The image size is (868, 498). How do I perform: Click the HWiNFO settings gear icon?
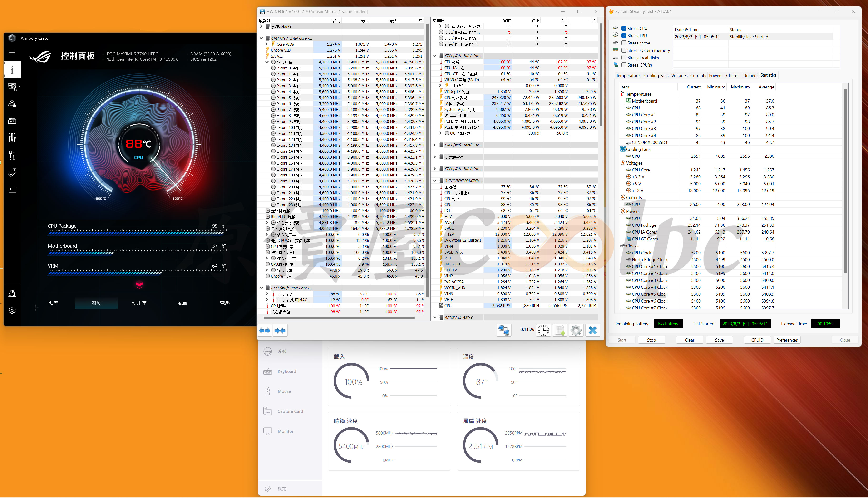576,330
